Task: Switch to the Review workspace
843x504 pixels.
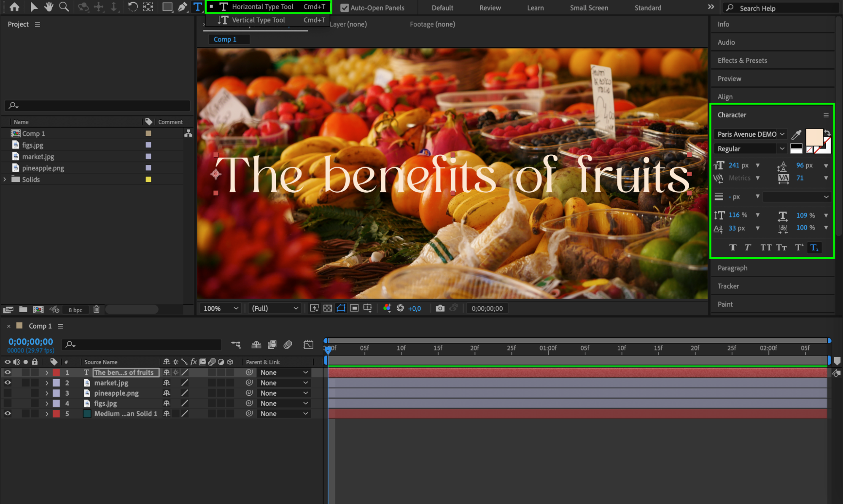Action: point(490,8)
